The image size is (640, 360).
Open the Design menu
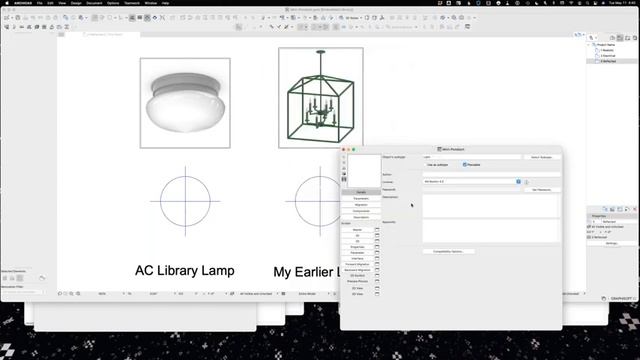[x=76, y=3]
